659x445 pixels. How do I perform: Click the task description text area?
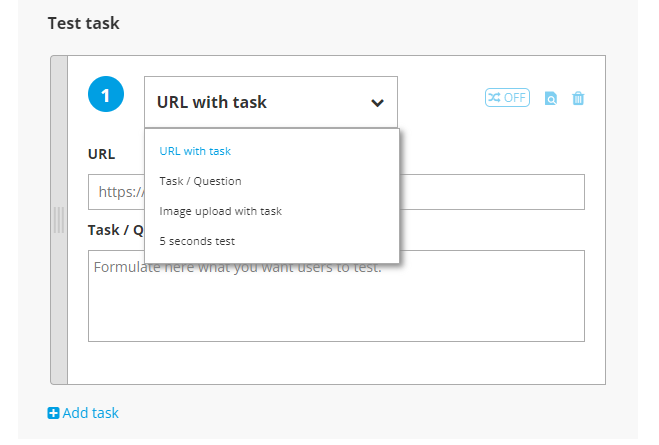tap(336, 296)
